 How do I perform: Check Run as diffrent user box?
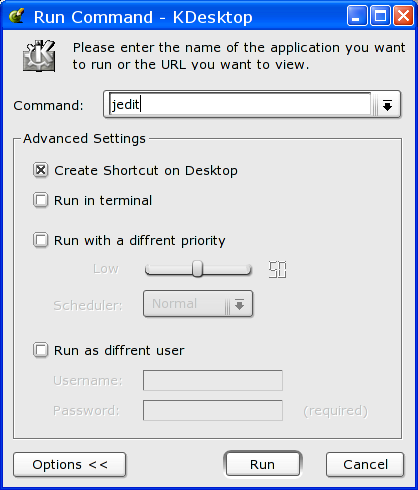click(41, 350)
